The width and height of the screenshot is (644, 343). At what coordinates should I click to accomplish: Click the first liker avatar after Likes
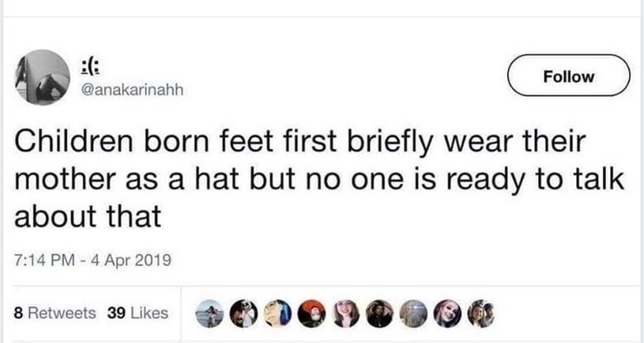(210, 314)
